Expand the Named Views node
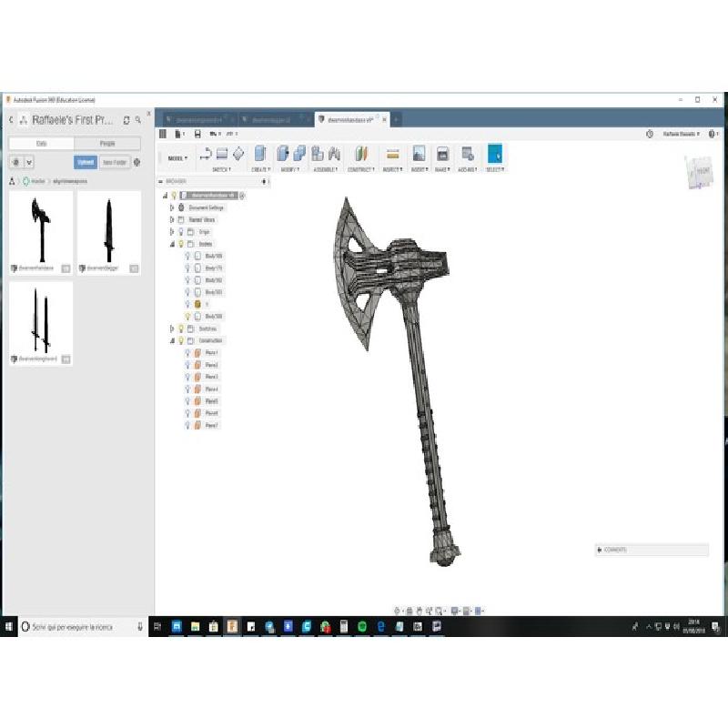 (172, 219)
